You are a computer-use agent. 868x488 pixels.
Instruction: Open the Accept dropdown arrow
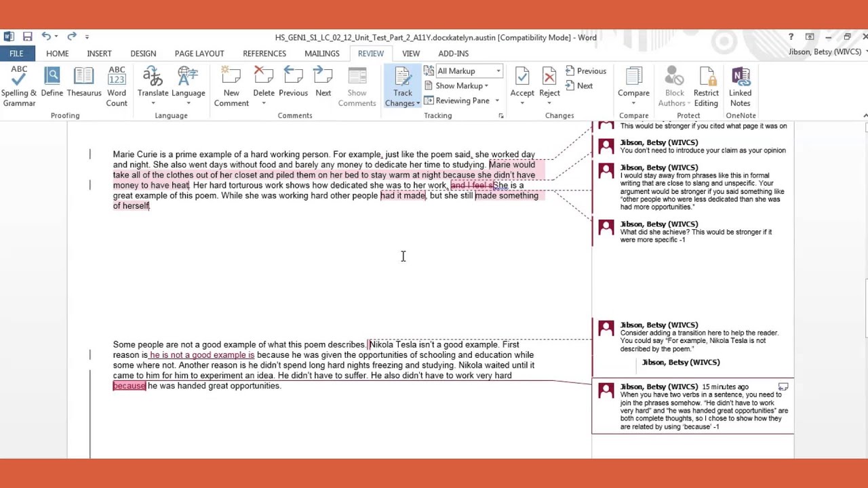522,104
